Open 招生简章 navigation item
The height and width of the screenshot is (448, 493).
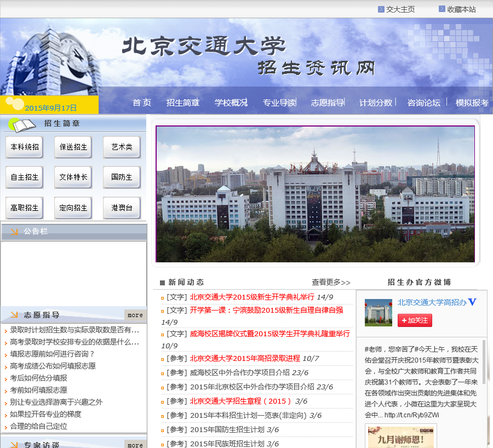click(183, 102)
